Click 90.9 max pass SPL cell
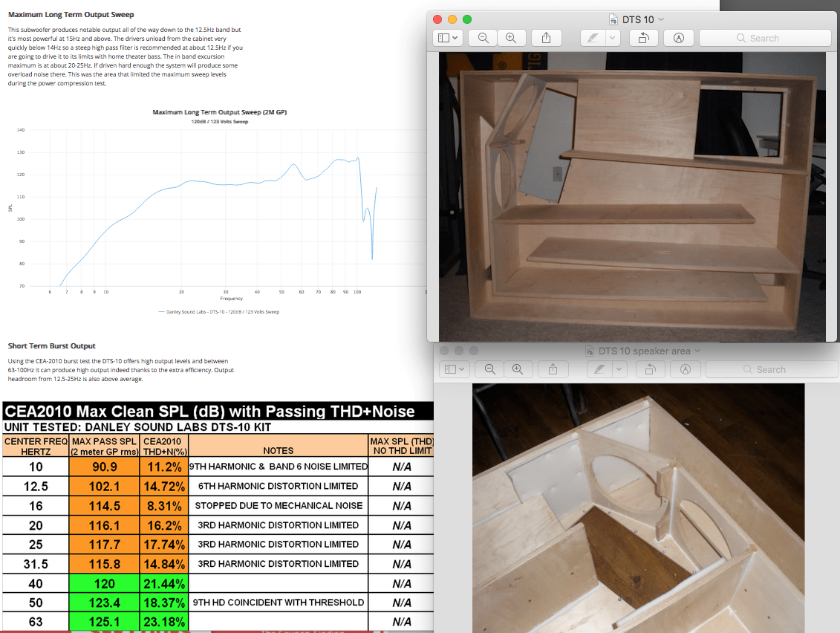 pos(105,467)
